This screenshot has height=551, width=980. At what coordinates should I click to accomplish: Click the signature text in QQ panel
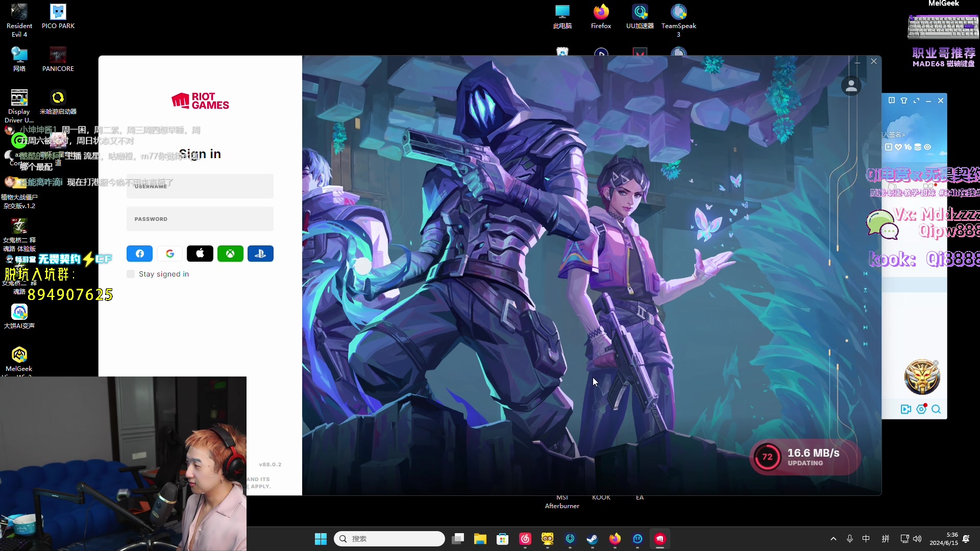pyautogui.click(x=894, y=135)
